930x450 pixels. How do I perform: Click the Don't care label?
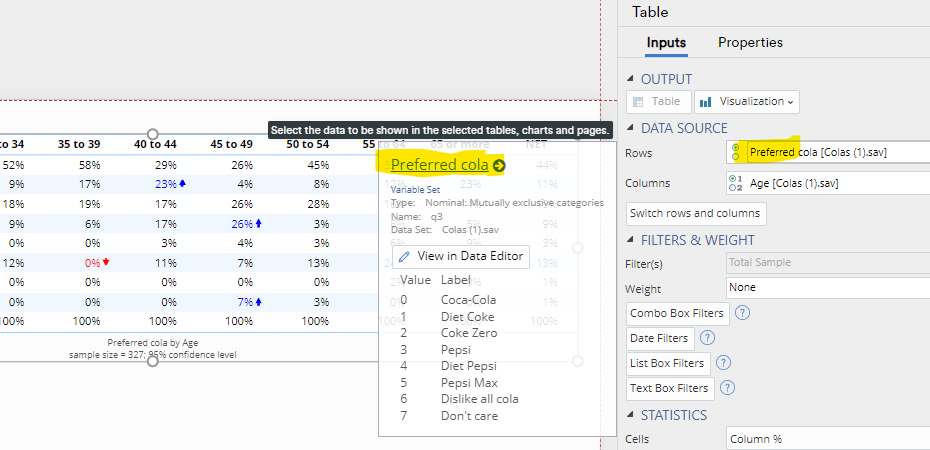pyautogui.click(x=469, y=416)
